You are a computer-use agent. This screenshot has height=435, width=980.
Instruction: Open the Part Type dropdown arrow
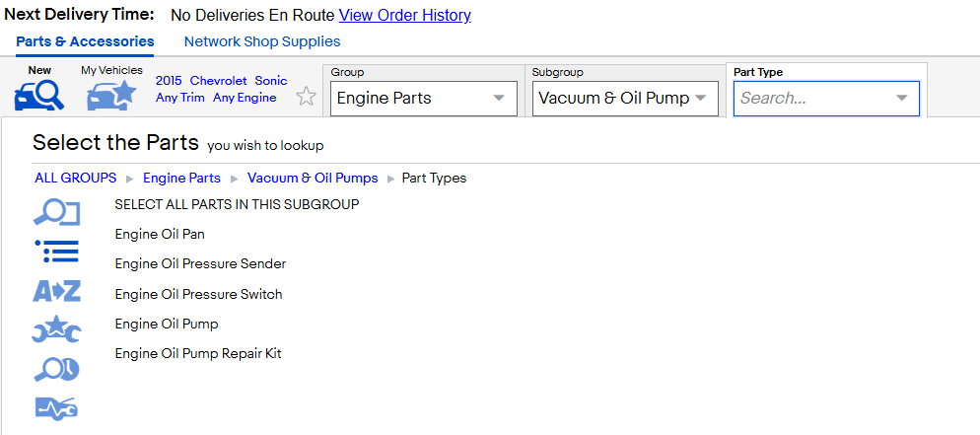tap(901, 98)
